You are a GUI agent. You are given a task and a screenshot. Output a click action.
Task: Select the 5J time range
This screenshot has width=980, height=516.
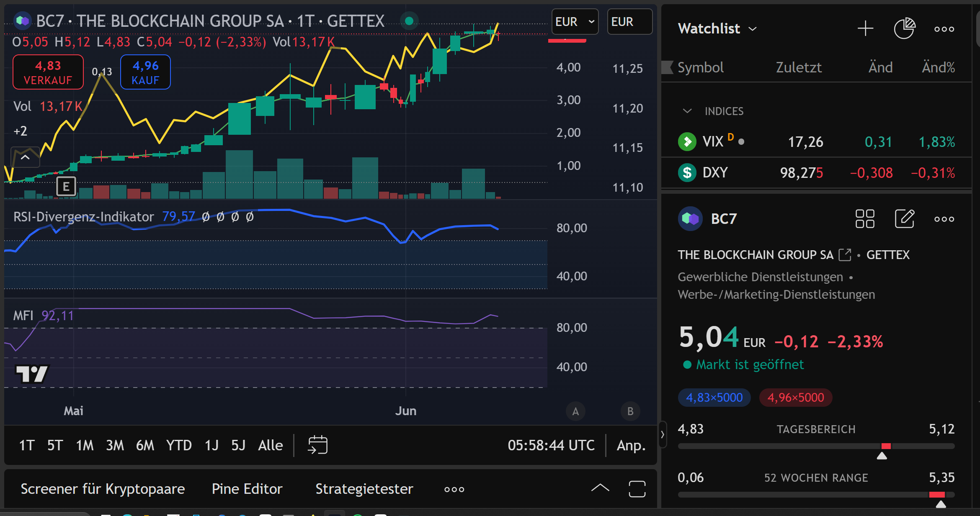pos(238,445)
